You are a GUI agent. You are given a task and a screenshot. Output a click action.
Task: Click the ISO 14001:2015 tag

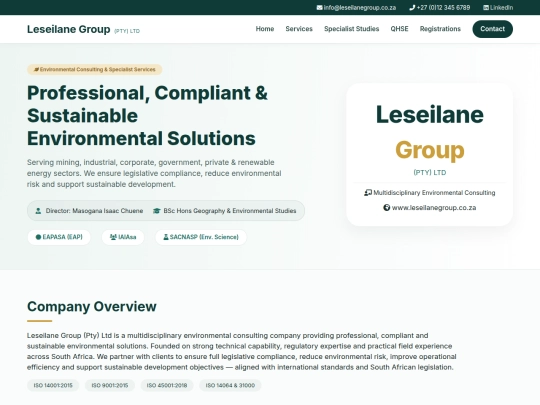click(53, 385)
